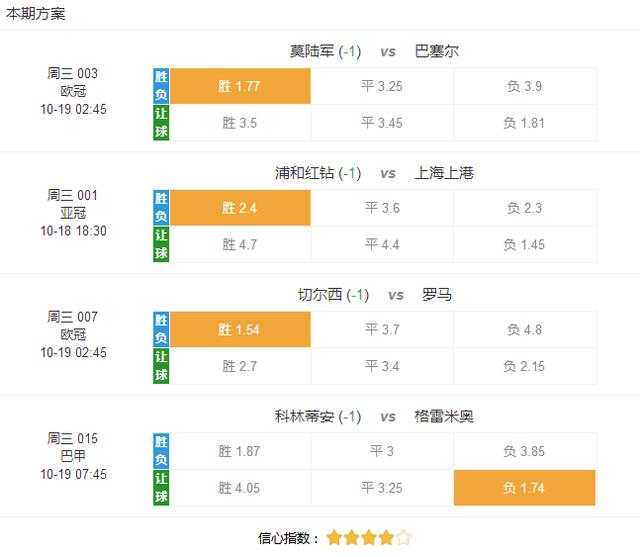
Task: Click the green 让球 badge for 莫陆军 match
Action: tap(161, 123)
